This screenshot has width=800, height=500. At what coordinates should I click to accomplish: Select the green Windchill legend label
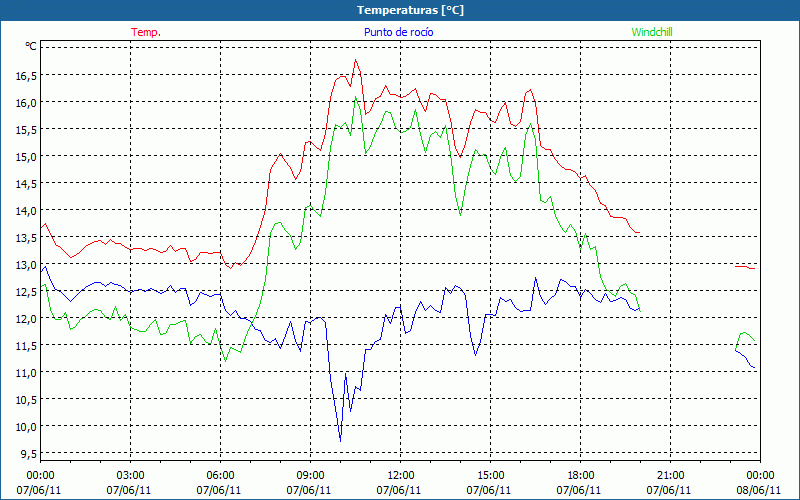tap(652, 32)
